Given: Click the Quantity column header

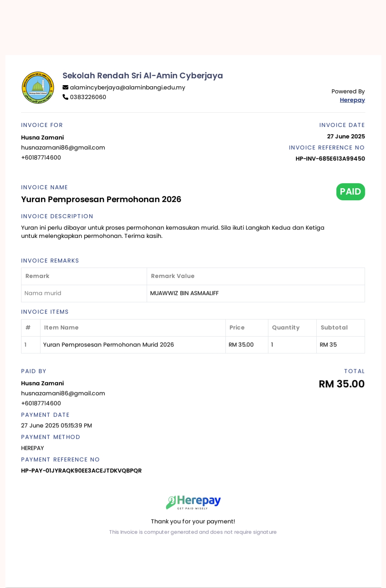Looking at the screenshot, I should click(x=286, y=328).
